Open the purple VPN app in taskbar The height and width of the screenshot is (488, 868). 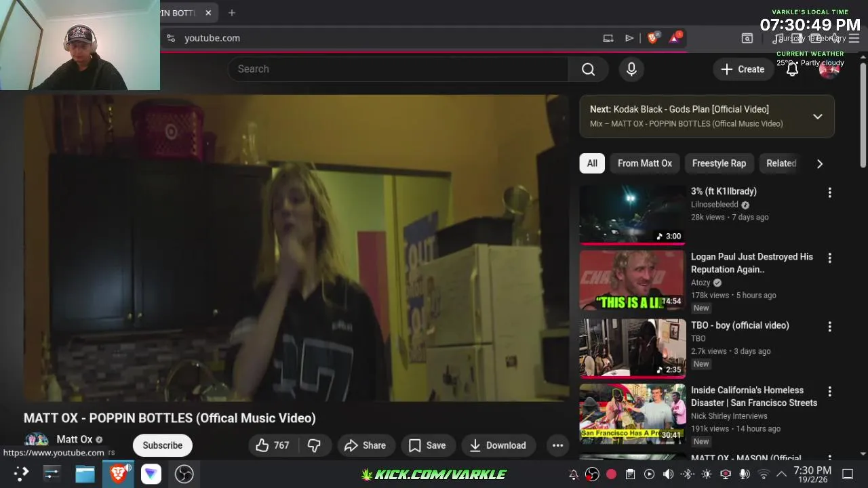pos(151,474)
